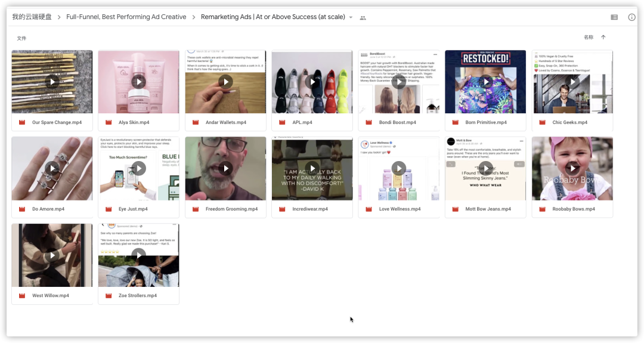Select file name Incrediwear.mp4

click(x=310, y=209)
